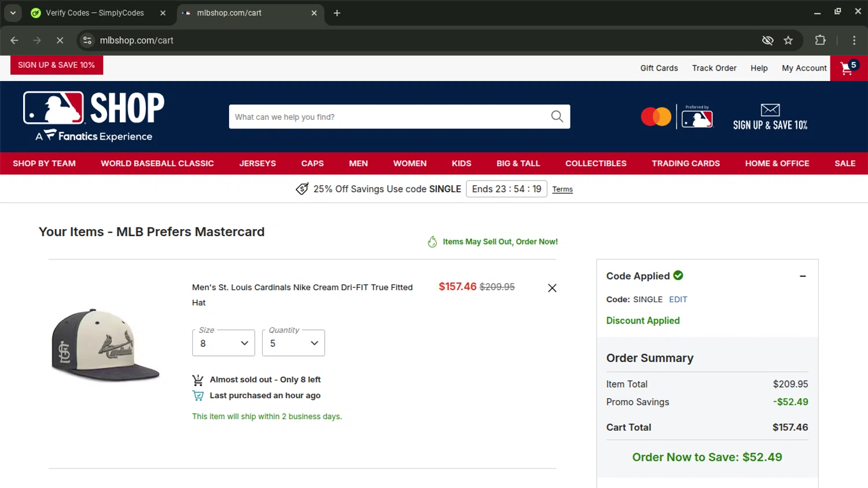Open the Quantity dropdown
Image resolution: width=868 pixels, height=488 pixels.
point(293,343)
